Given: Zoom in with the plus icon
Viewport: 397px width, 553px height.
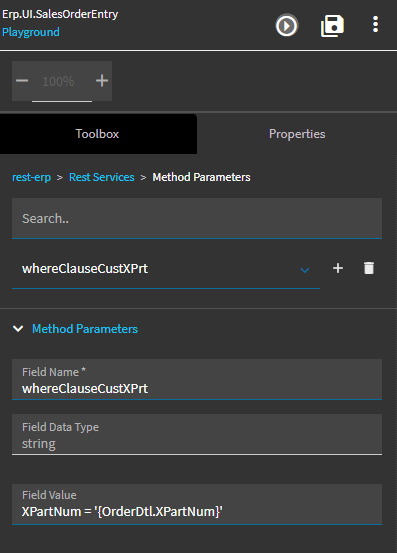Looking at the screenshot, I should (x=102, y=81).
